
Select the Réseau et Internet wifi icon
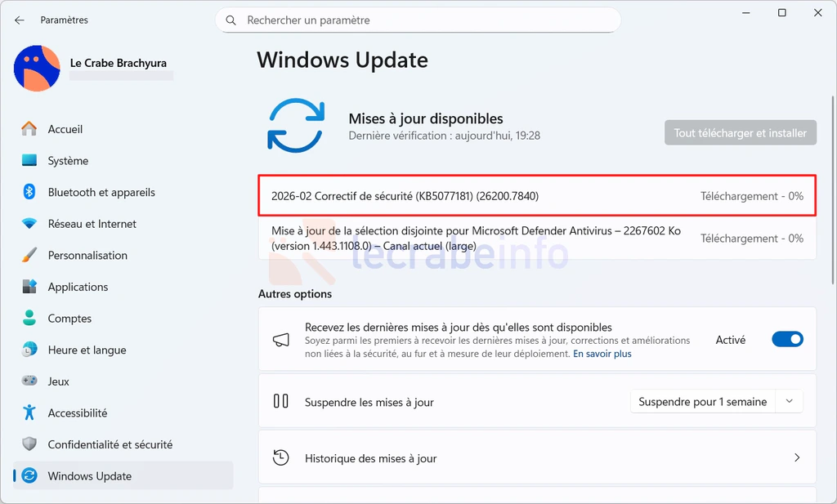click(x=29, y=224)
